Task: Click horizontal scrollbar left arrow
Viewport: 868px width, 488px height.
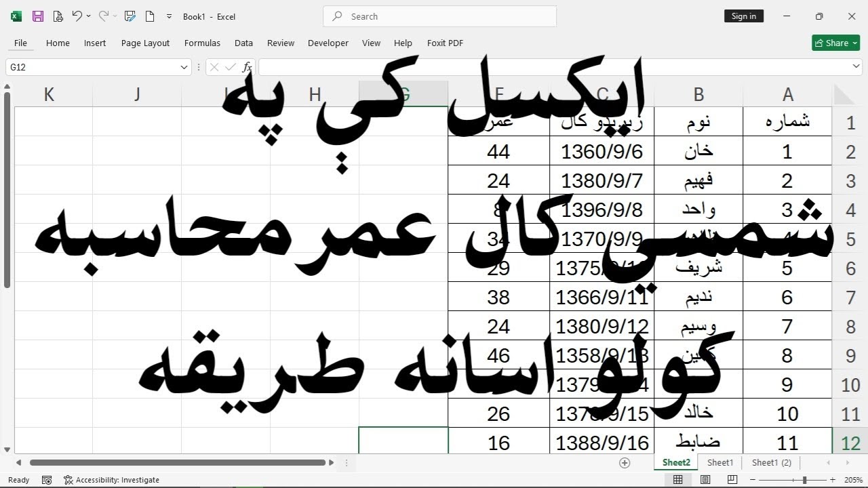Action: point(19,463)
